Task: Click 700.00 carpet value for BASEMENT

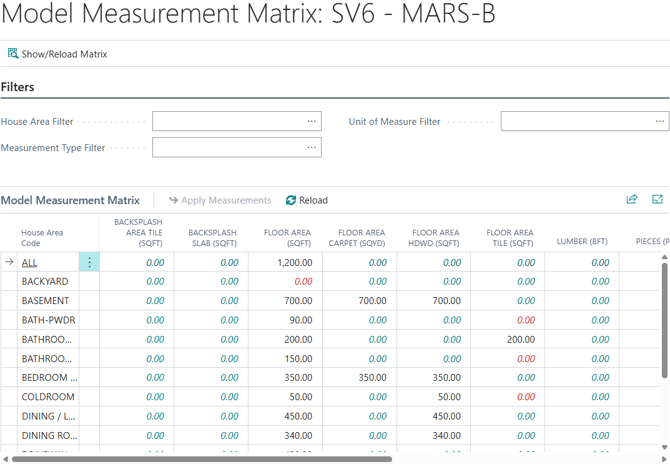Action: tap(373, 300)
